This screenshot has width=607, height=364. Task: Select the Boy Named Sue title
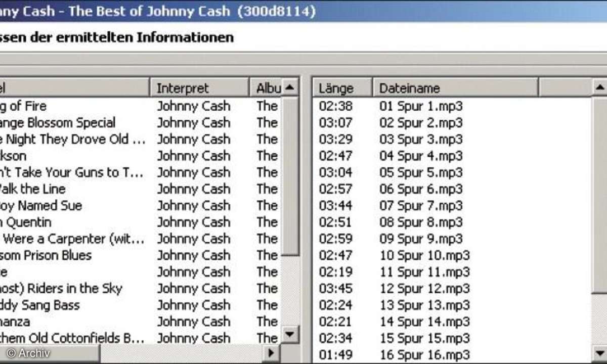[41, 206]
